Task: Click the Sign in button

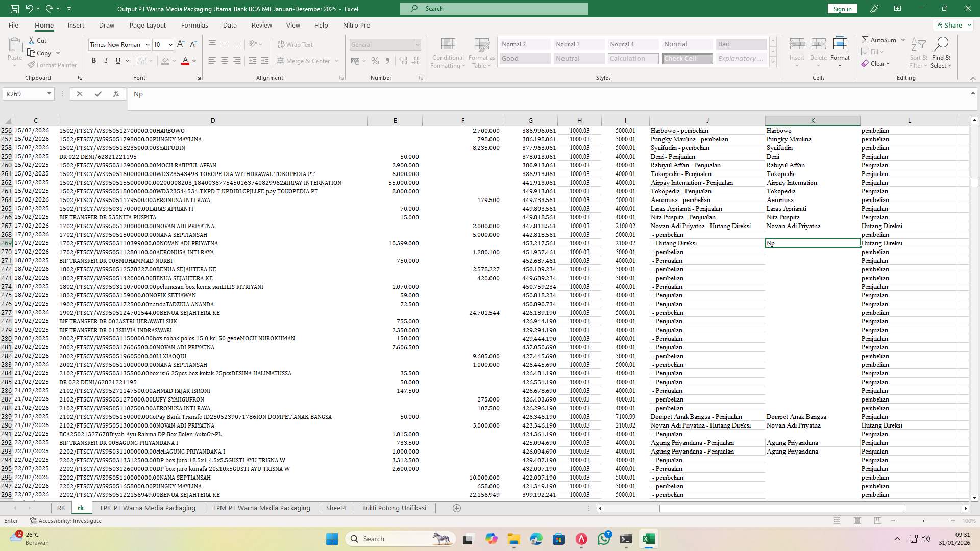Action: (842, 9)
